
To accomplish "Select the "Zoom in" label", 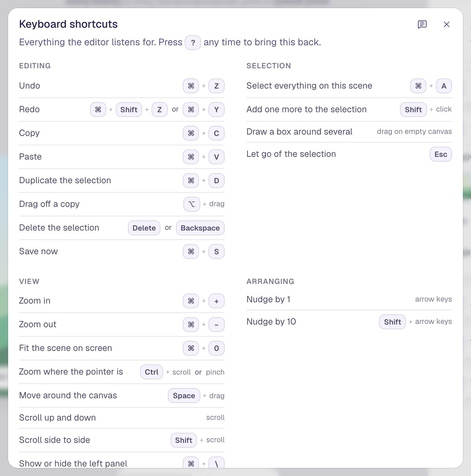I will tap(35, 301).
